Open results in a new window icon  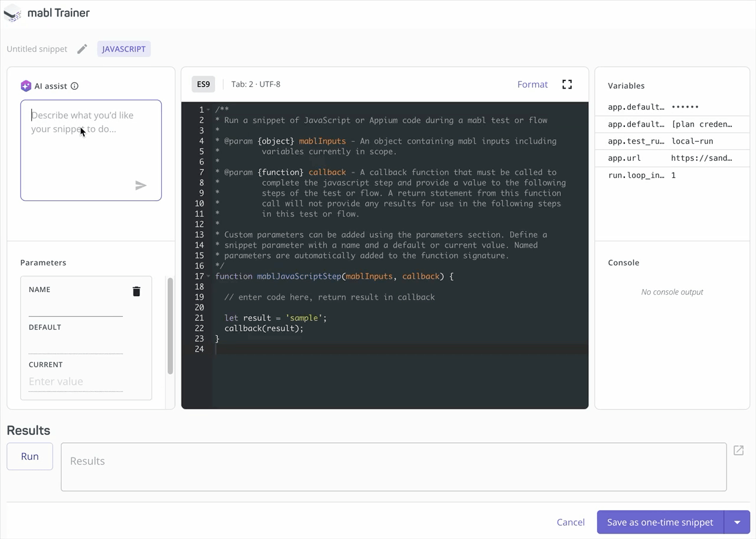pos(738,450)
